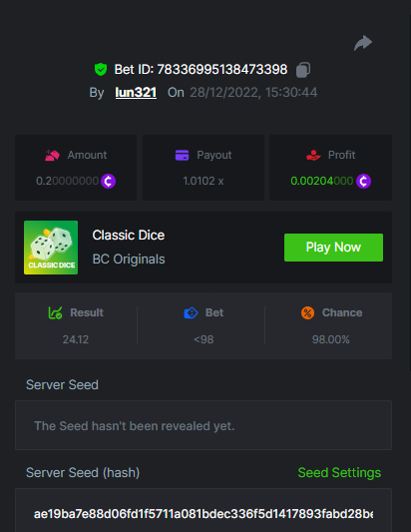Click the green Result chart icon
Screen dimensions: 411x532
pyautogui.click(x=55, y=312)
